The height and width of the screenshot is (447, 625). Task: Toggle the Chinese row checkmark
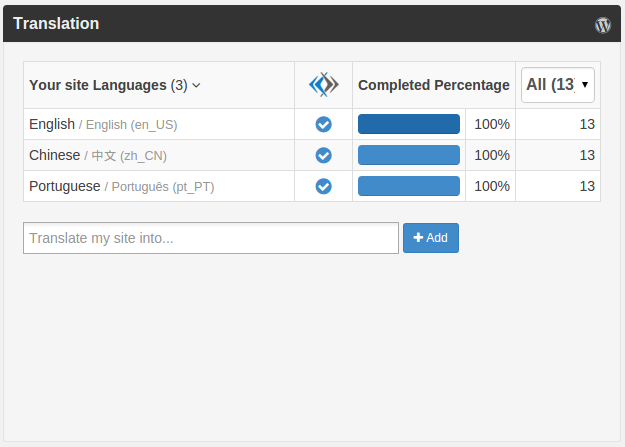[x=323, y=155]
